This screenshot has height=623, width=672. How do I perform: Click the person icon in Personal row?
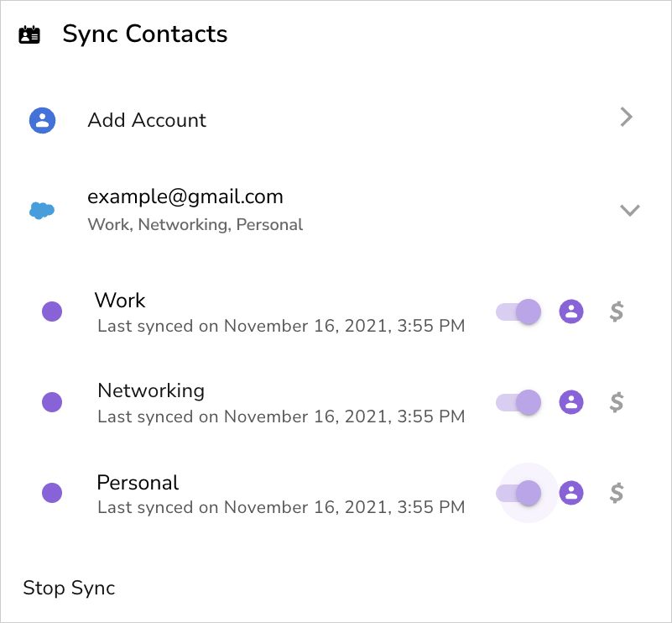tap(571, 493)
